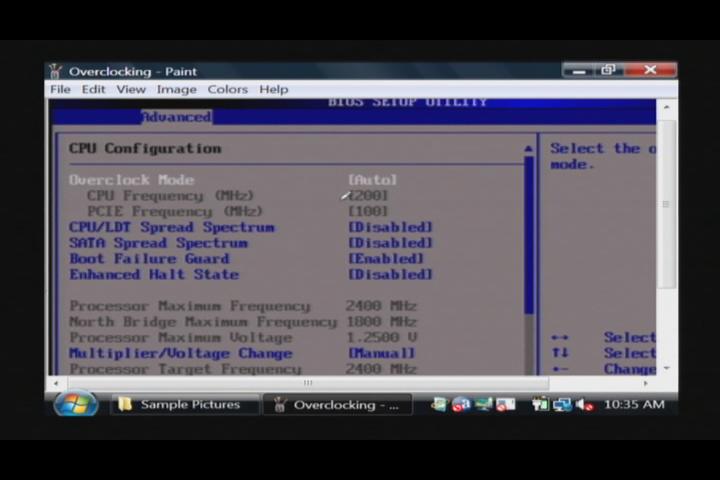Click the 10:35 AM clock
Screen dimensions: 720x480
(x=634, y=404)
